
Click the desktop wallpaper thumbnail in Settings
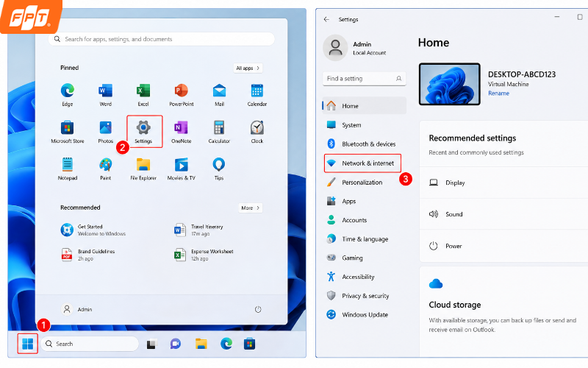(450, 84)
